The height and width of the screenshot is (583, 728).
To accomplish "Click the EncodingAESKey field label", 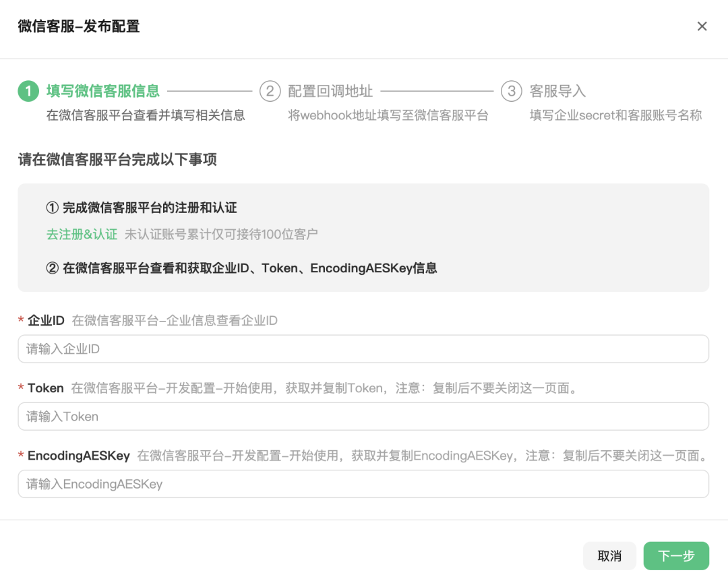I will (x=78, y=456).
